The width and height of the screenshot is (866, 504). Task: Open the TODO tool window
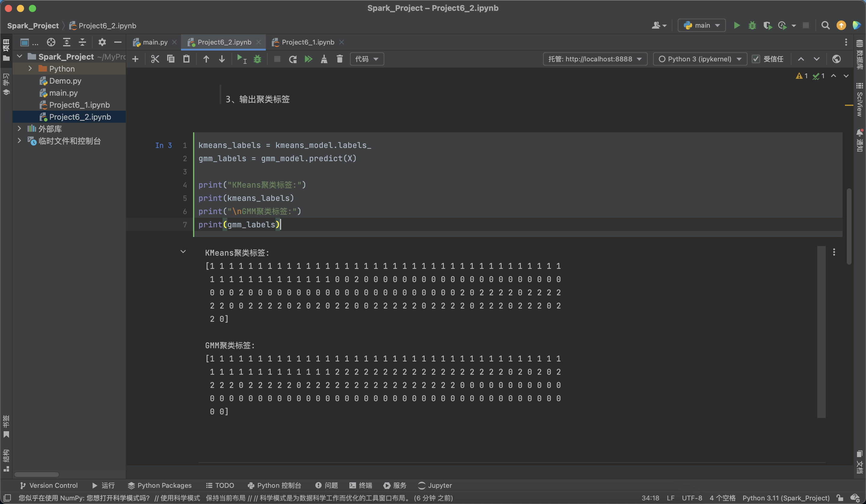[x=220, y=485]
